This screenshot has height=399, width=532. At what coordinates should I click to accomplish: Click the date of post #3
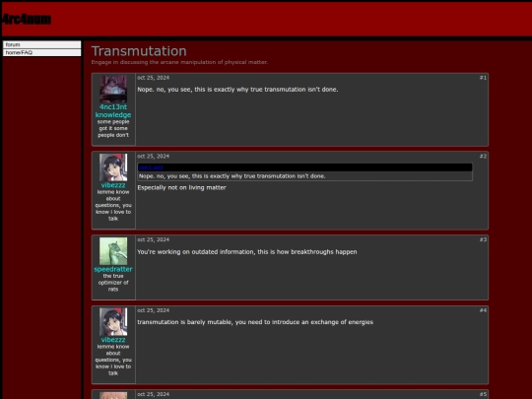(x=154, y=239)
